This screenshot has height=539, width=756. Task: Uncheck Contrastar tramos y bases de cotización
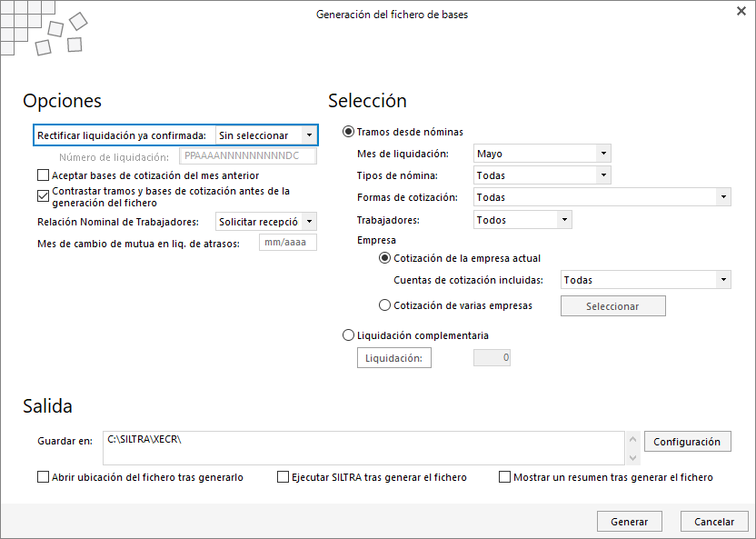(43, 195)
